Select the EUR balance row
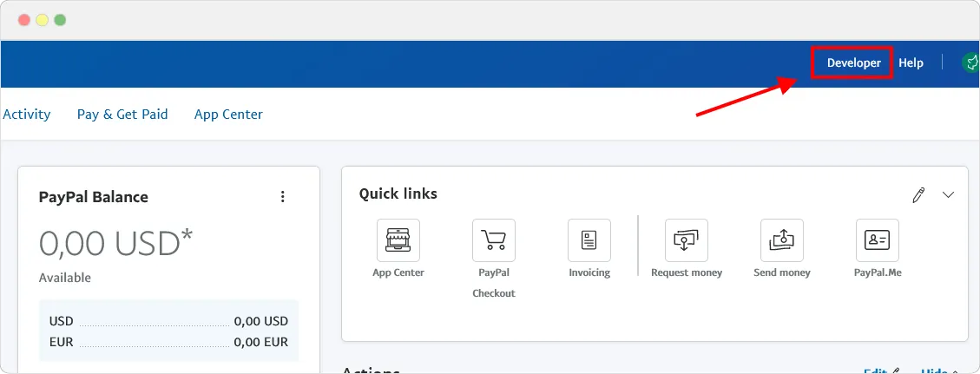 [168, 342]
